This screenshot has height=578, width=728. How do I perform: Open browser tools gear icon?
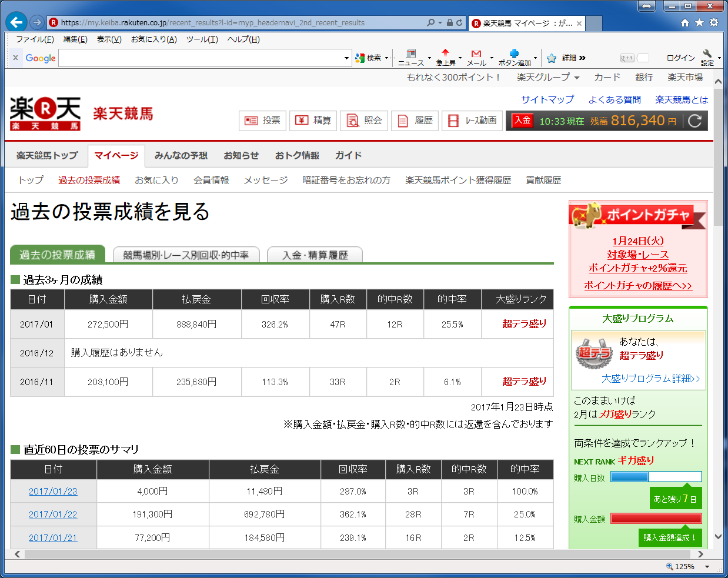[x=714, y=22]
